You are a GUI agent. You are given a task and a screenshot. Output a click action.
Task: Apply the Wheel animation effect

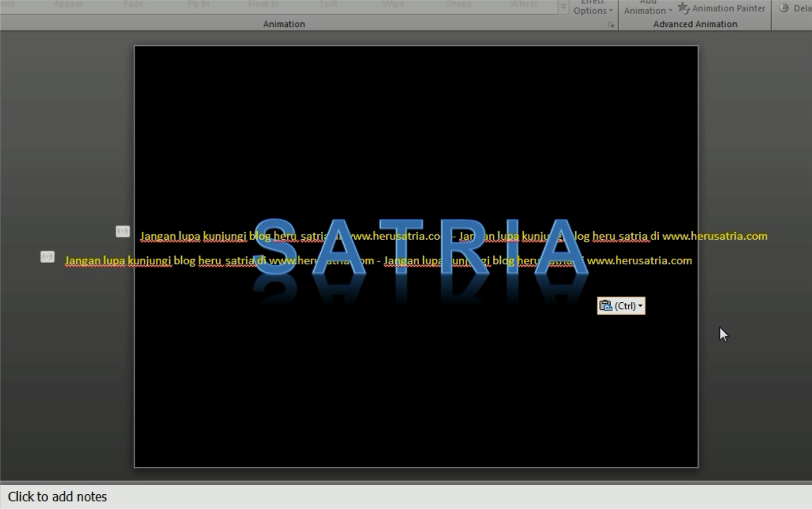pos(523,4)
